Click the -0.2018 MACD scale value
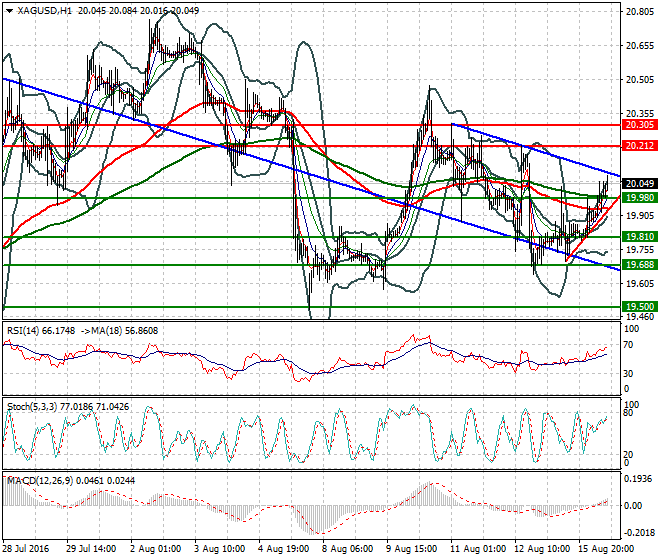The height and width of the screenshot is (560, 660). pyautogui.click(x=639, y=533)
